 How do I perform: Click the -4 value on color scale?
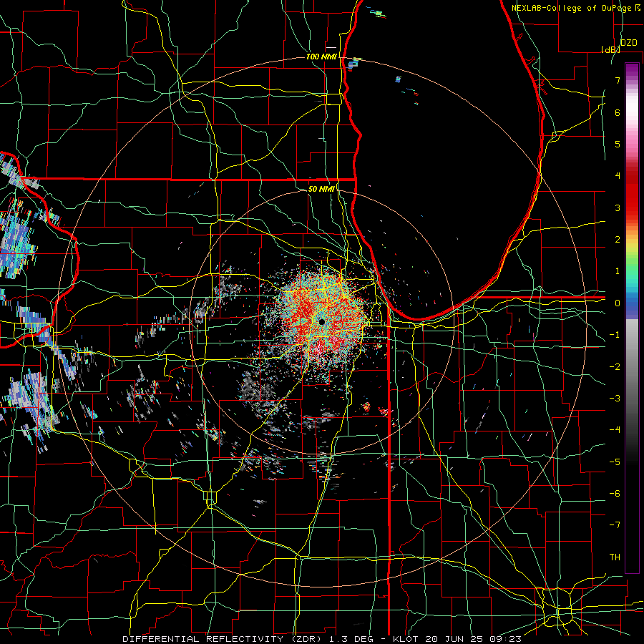pos(615,430)
